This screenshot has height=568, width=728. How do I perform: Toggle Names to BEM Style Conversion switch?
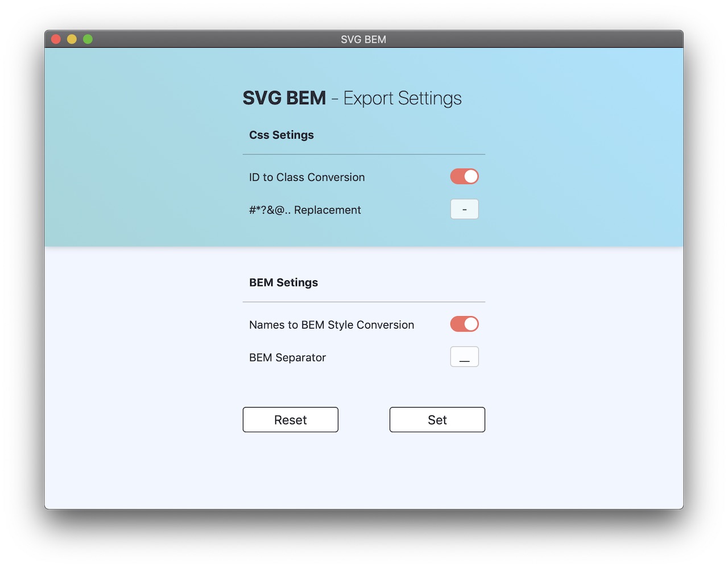pos(464,324)
